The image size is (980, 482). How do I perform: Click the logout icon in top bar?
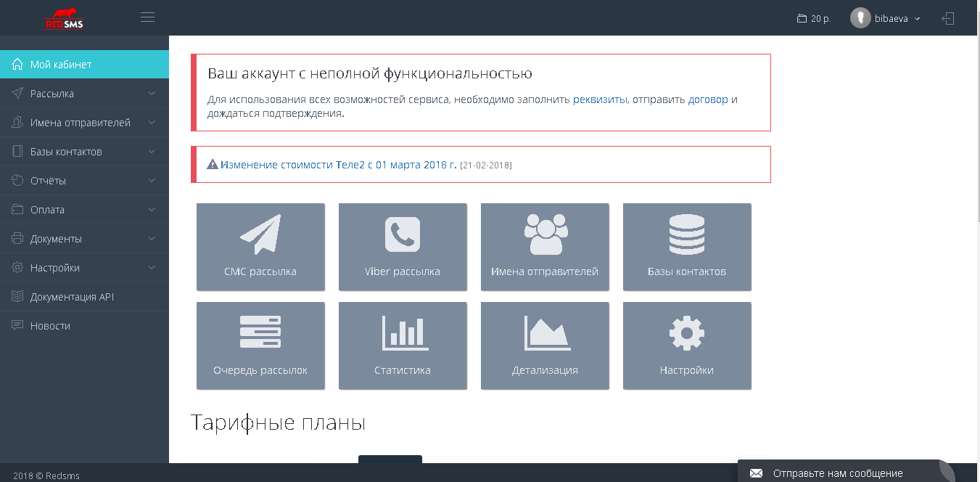pyautogui.click(x=947, y=18)
